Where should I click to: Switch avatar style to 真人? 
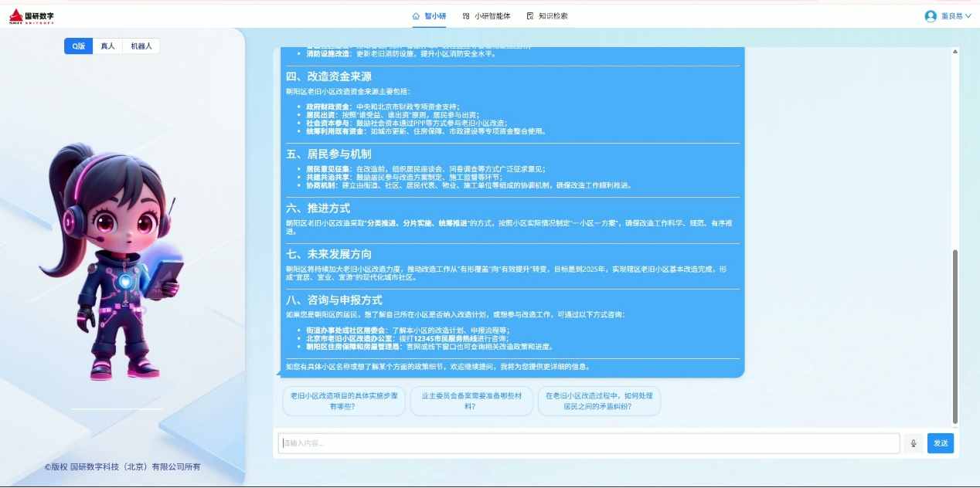coord(107,46)
